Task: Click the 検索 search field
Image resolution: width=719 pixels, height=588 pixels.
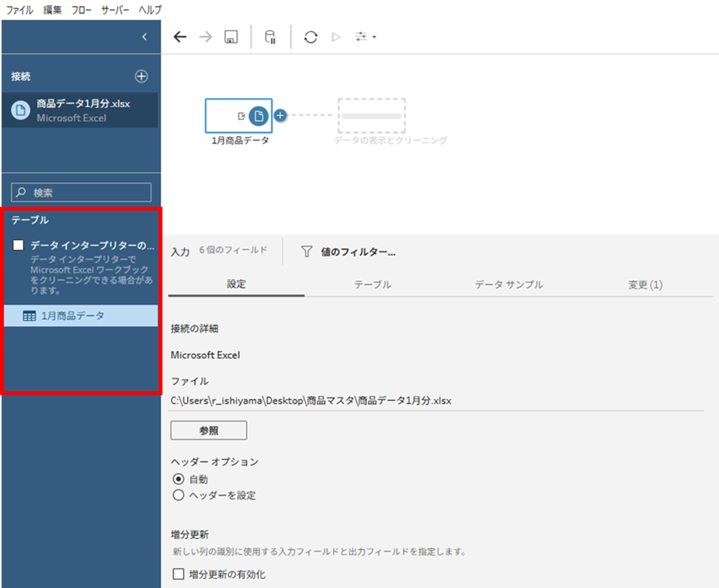Action: [x=82, y=193]
